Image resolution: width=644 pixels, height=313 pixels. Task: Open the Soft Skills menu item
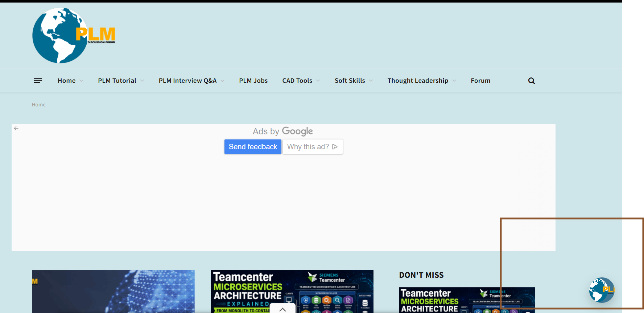(350, 81)
